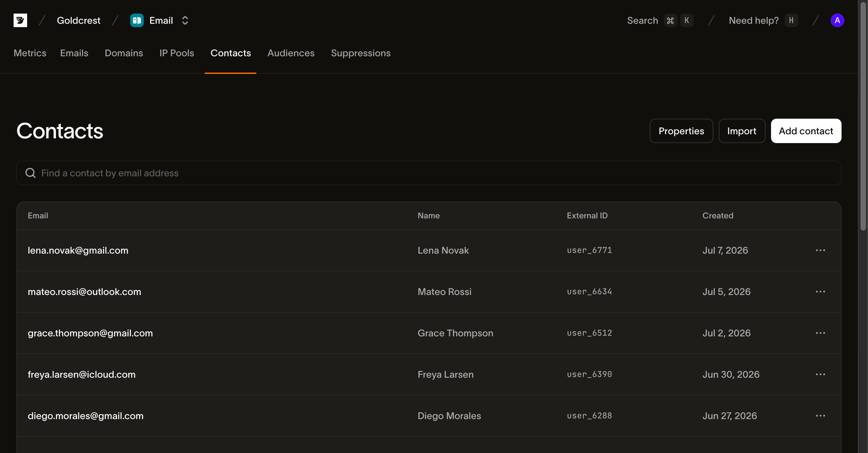This screenshot has height=453, width=868.
Task: Click created date Jun 30, 2026
Action: tap(731, 374)
